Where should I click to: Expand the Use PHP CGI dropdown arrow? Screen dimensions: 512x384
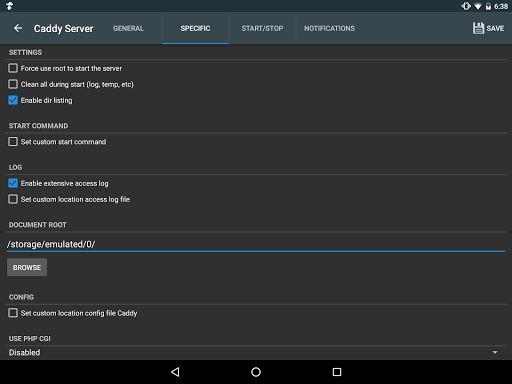(495, 352)
